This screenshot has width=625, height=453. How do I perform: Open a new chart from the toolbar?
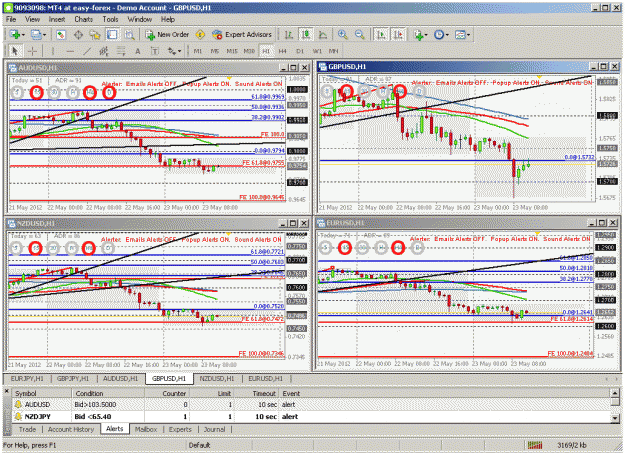15,35
